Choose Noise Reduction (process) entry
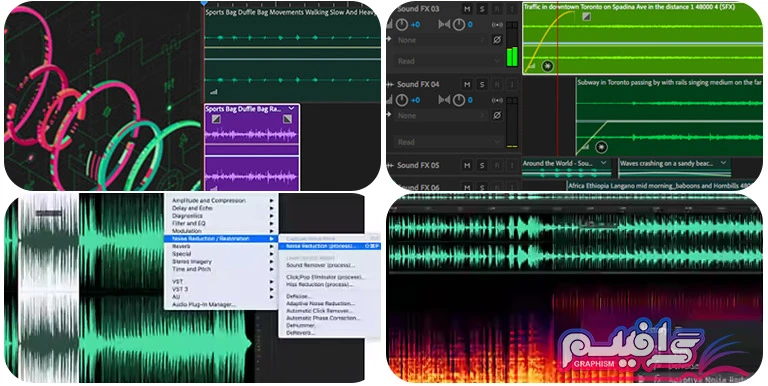This screenshot has width=768, height=386. tap(330, 246)
